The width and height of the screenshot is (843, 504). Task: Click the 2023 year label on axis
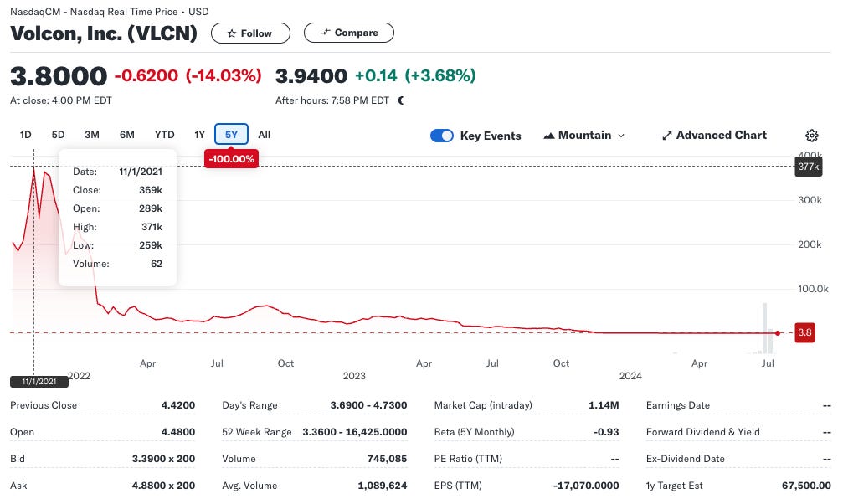pyautogui.click(x=354, y=376)
